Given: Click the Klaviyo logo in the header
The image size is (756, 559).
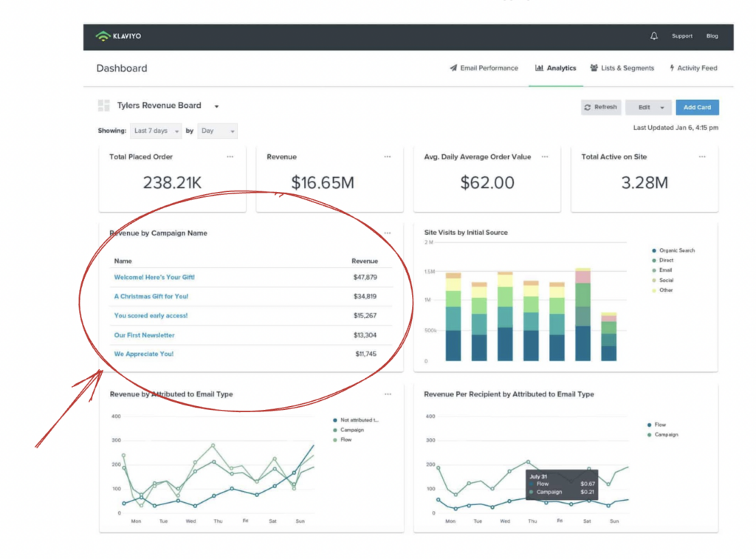Looking at the screenshot, I should [x=120, y=35].
